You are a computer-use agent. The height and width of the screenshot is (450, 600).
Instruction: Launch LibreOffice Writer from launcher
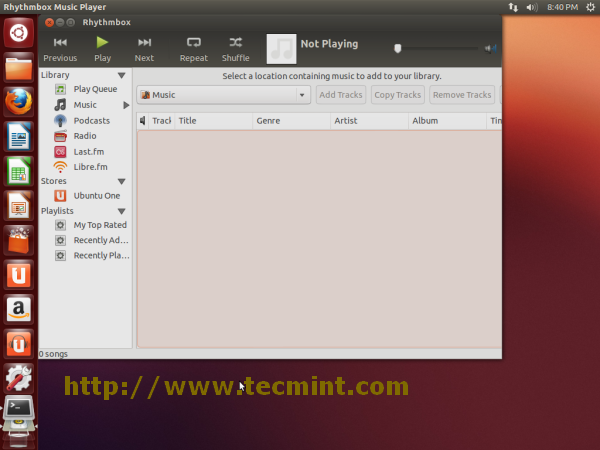pyautogui.click(x=18, y=137)
